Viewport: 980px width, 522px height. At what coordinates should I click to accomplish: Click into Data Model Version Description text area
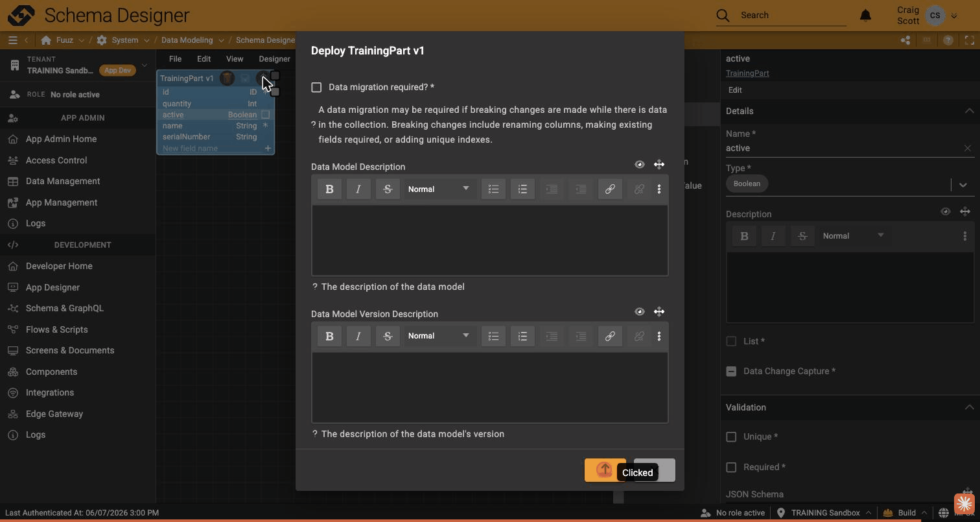[x=490, y=388]
